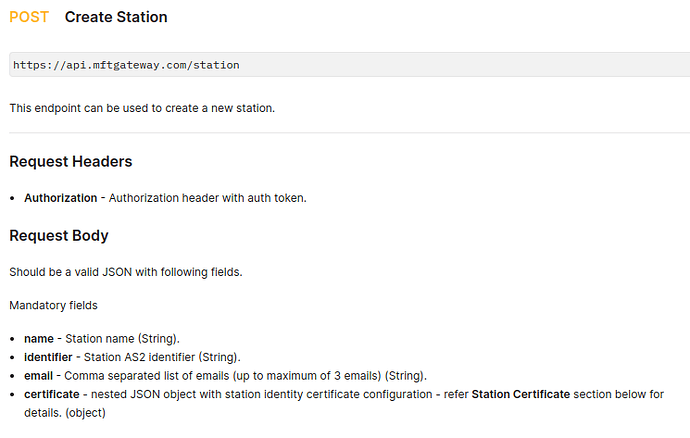Click bold Station Certificate section reference
Image resolution: width=690 pixels, height=438 pixels.
[x=521, y=394]
